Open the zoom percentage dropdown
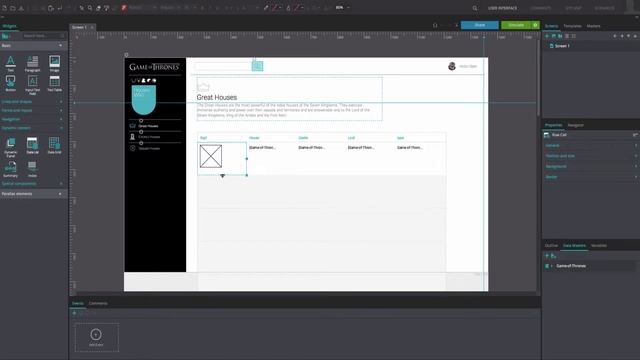 [348, 8]
